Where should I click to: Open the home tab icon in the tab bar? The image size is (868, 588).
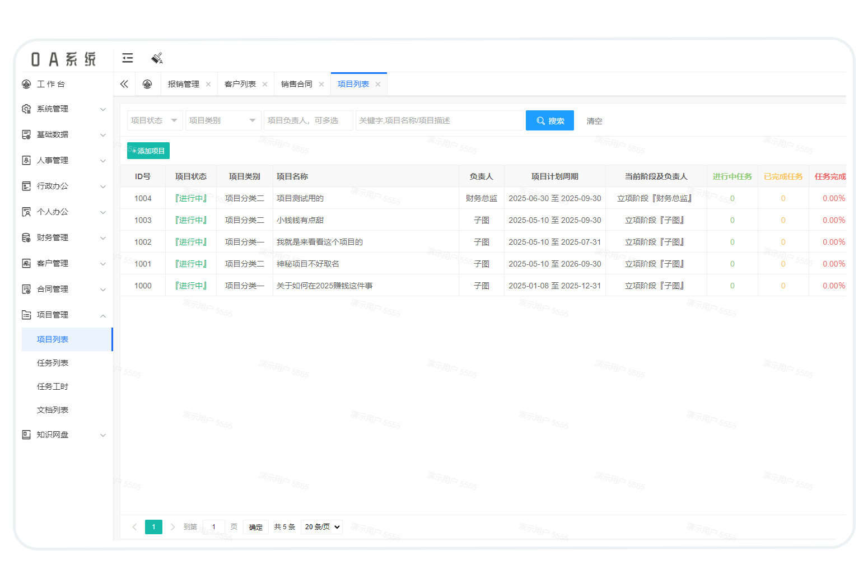click(x=147, y=84)
